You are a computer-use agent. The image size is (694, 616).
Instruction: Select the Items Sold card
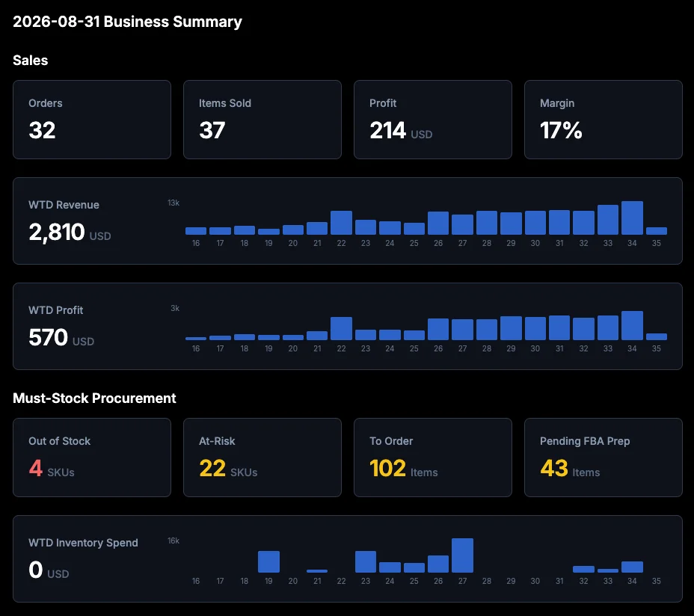point(262,120)
